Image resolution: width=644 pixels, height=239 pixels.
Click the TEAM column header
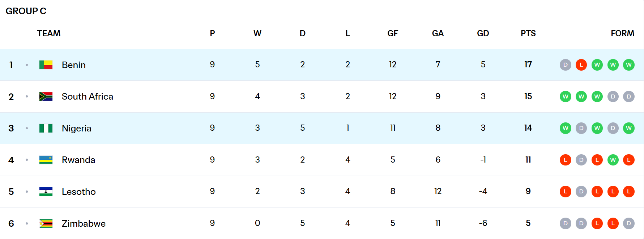tap(49, 33)
